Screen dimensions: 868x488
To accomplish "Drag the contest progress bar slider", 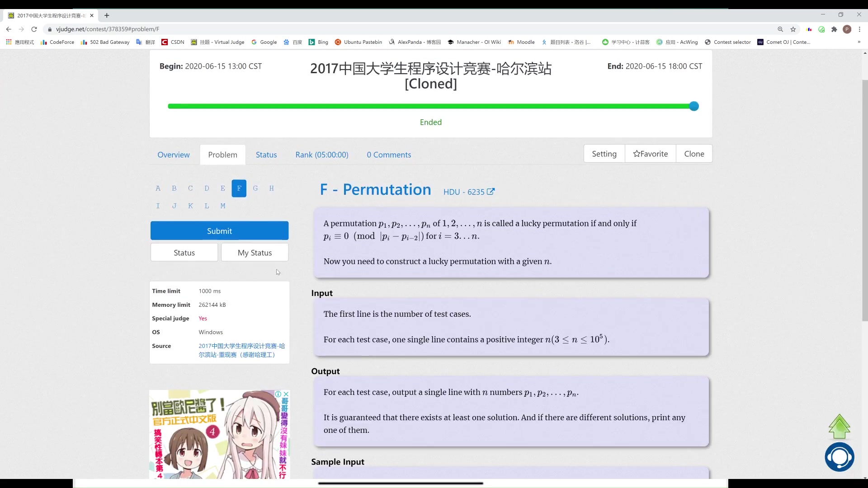I will [x=693, y=107].
